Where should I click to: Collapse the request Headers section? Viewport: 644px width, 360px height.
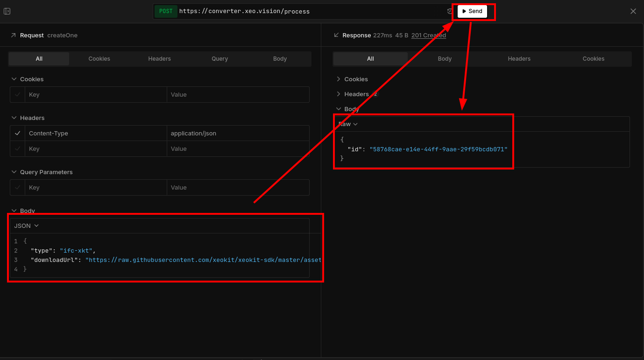pyautogui.click(x=14, y=118)
